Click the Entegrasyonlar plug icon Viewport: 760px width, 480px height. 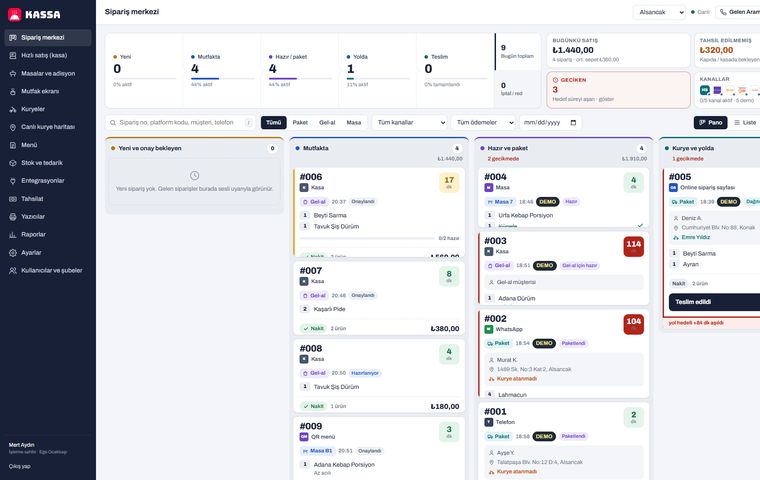13,181
